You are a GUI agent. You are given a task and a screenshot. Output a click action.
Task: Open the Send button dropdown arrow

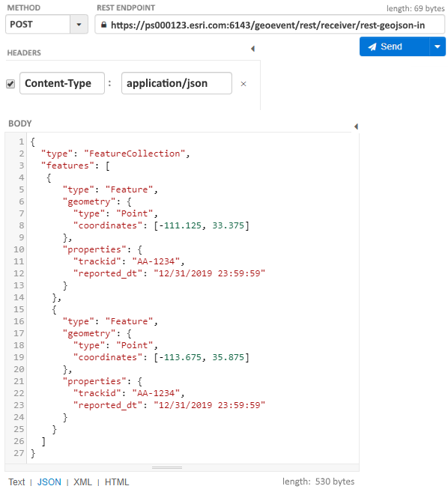tap(438, 46)
